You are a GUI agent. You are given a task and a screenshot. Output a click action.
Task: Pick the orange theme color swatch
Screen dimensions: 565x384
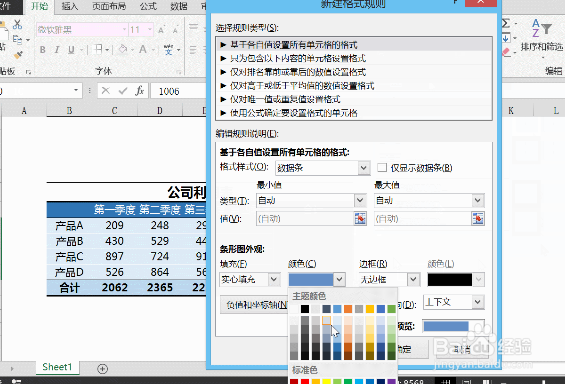coord(348,309)
